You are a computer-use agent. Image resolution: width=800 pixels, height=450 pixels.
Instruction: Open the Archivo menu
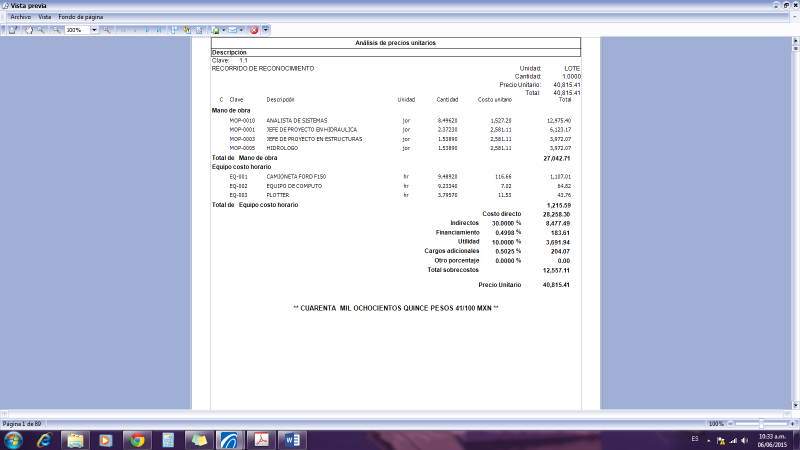pyautogui.click(x=20, y=17)
